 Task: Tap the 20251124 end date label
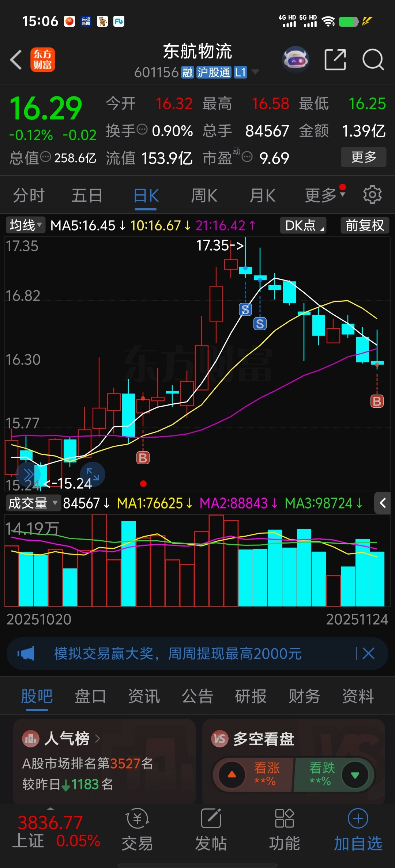coord(357,619)
